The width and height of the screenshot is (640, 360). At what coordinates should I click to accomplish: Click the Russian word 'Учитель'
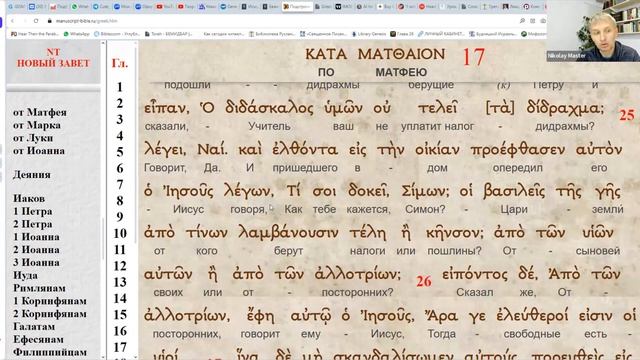pyautogui.click(x=269, y=127)
